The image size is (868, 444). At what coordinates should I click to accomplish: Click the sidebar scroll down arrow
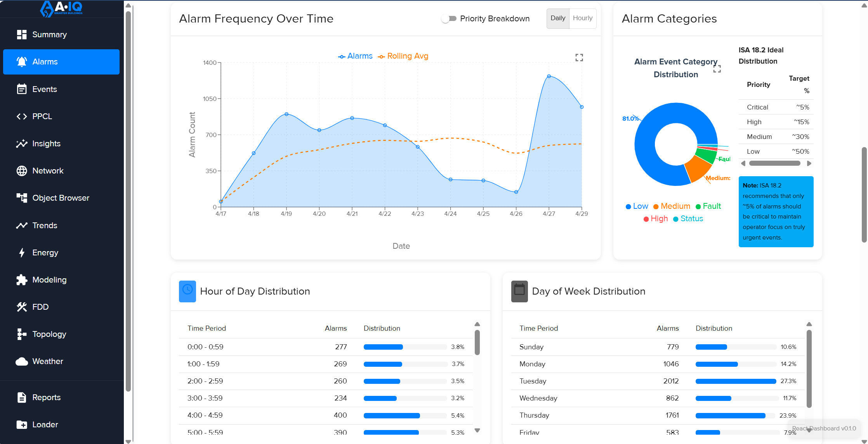point(128,441)
